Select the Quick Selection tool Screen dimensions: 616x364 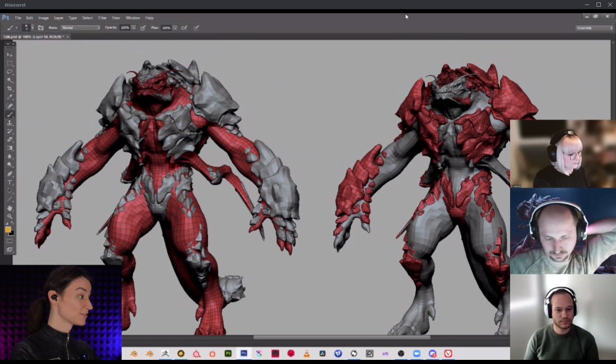pyautogui.click(x=10, y=80)
